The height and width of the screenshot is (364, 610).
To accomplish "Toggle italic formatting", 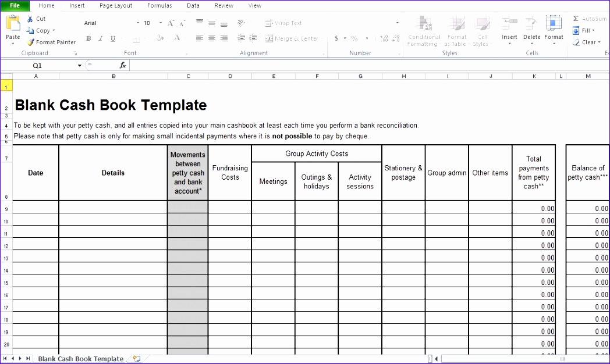I will [100, 38].
